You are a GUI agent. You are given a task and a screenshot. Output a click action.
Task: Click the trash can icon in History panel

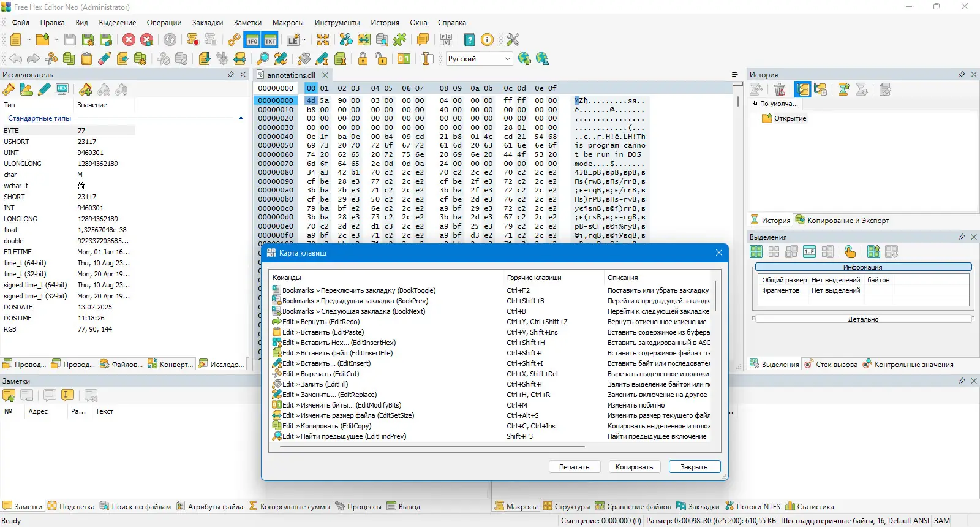point(780,89)
